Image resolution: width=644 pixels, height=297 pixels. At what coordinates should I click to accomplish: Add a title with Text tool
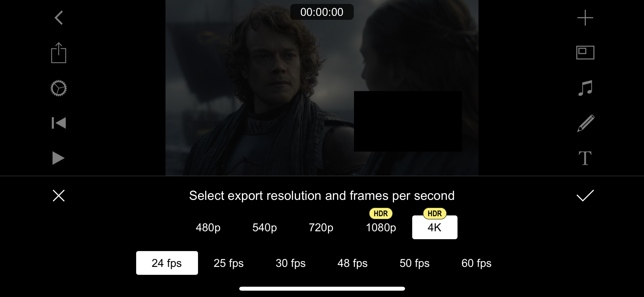coord(585,158)
